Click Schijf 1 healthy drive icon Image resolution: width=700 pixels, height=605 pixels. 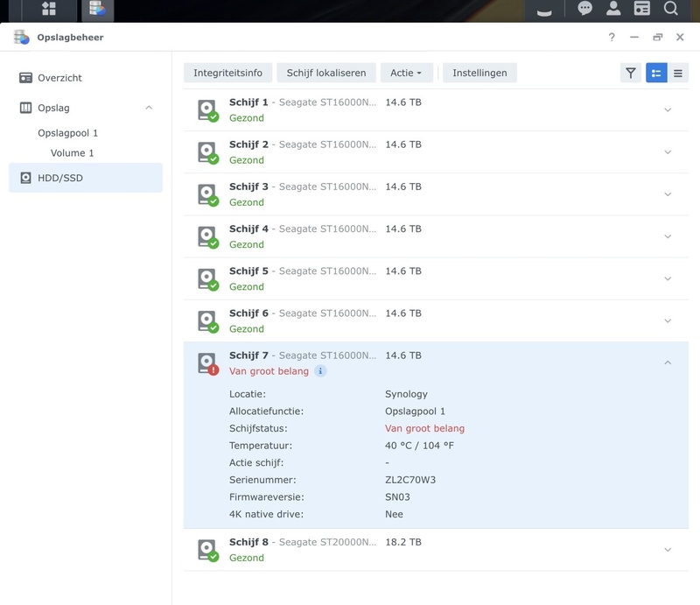click(208, 110)
